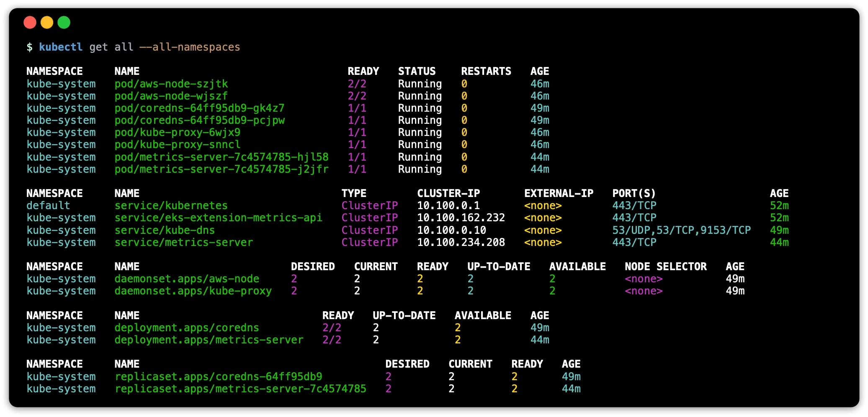This screenshot has height=417, width=868.
Task: Select pod/metrics-server-7c4574785-hjl58 text
Action: [x=222, y=157]
